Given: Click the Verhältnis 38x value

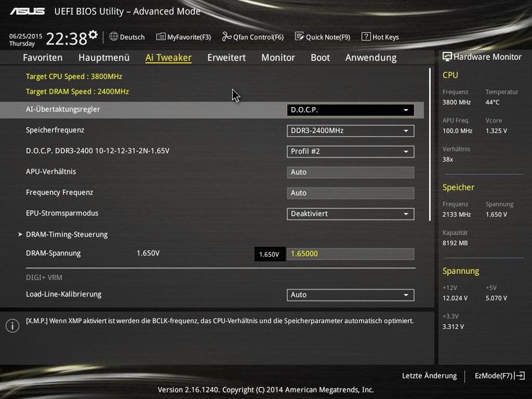Looking at the screenshot, I should pos(448,159).
